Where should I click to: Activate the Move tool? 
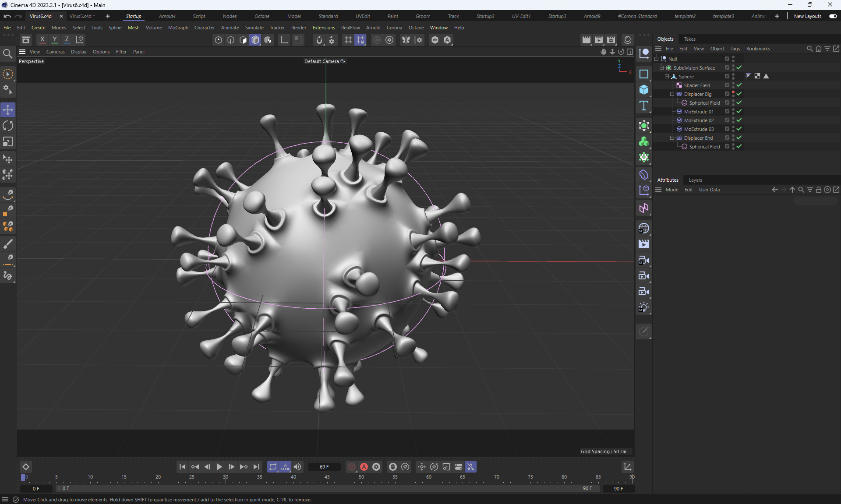coord(8,110)
